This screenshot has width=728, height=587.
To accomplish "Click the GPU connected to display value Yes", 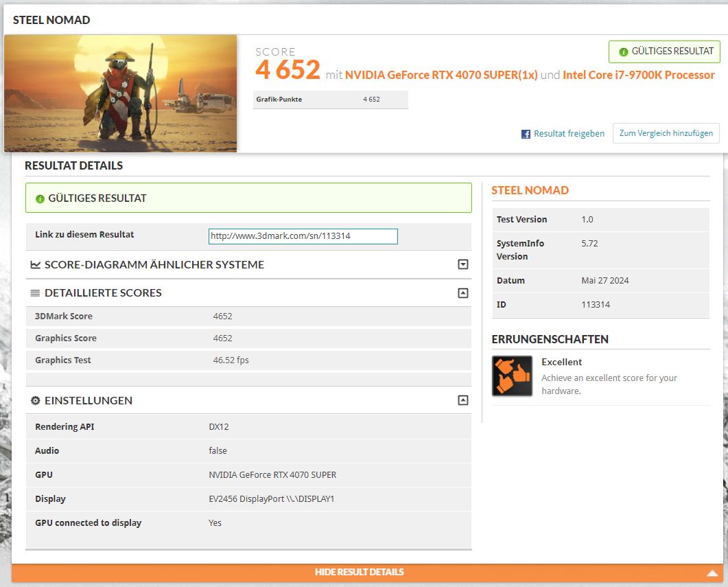I will (x=215, y=523).
